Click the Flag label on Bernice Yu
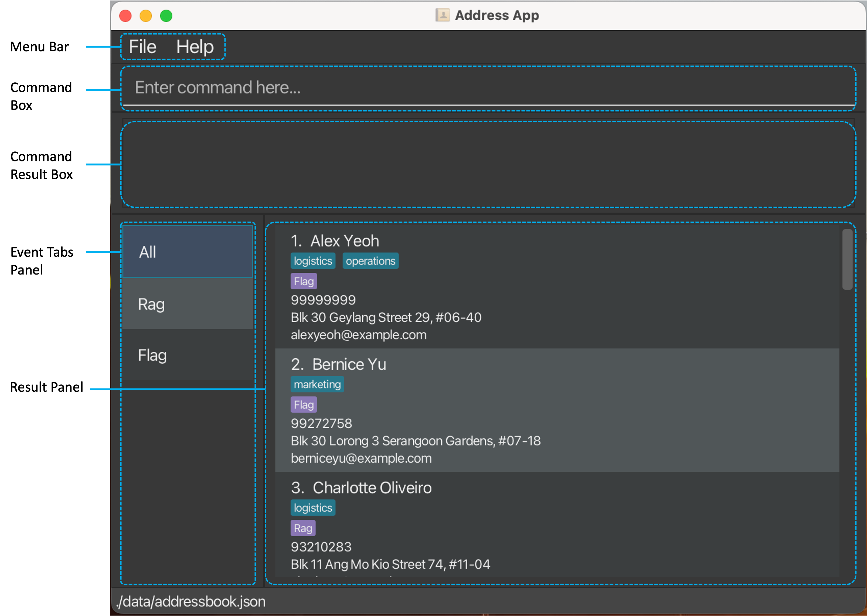This screenshot has height=616, width=868. (304, 405)
